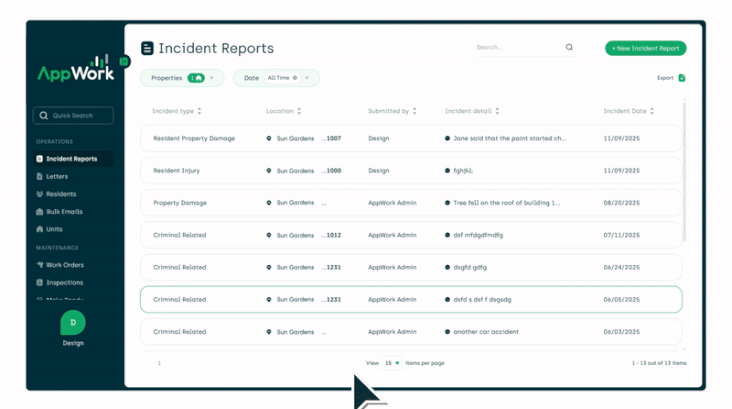Expand the Date filter dropdown arrow
Screen dimensions: 732x409
coord(307,78)
